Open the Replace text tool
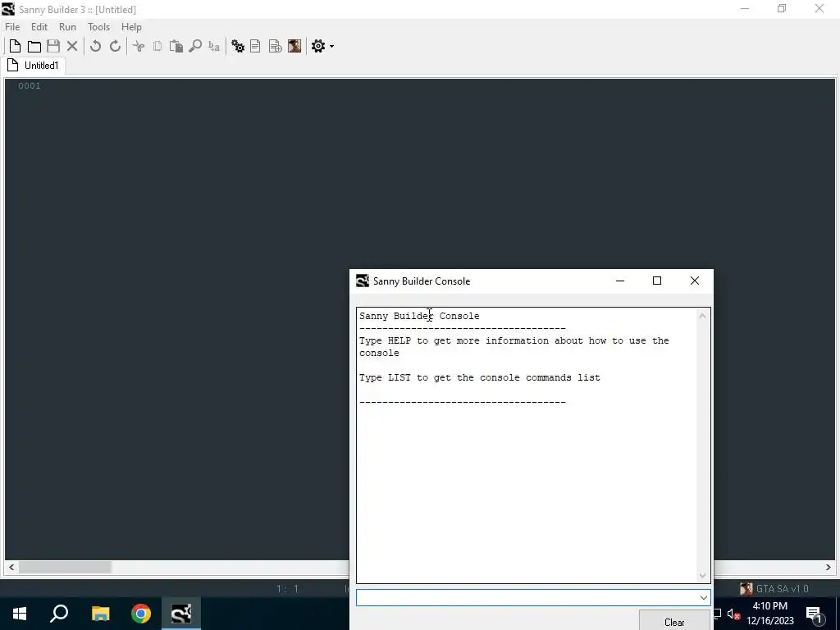 tap(214, 46)
